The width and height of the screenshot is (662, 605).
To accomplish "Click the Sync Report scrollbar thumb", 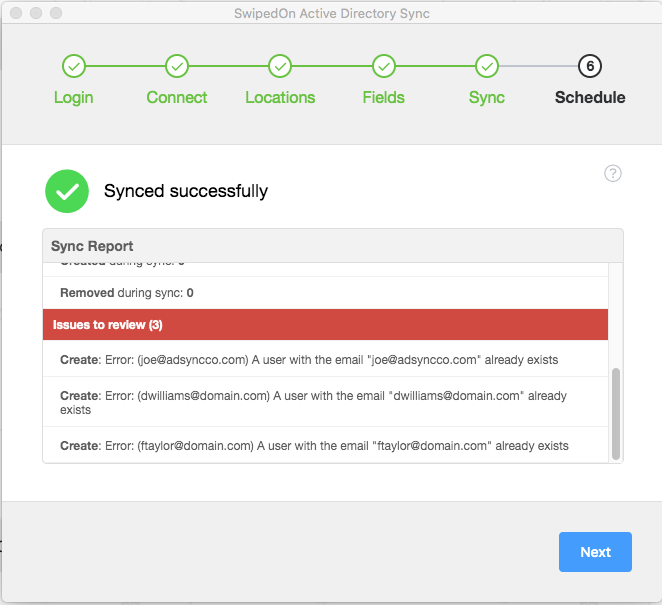I will 616,412.
